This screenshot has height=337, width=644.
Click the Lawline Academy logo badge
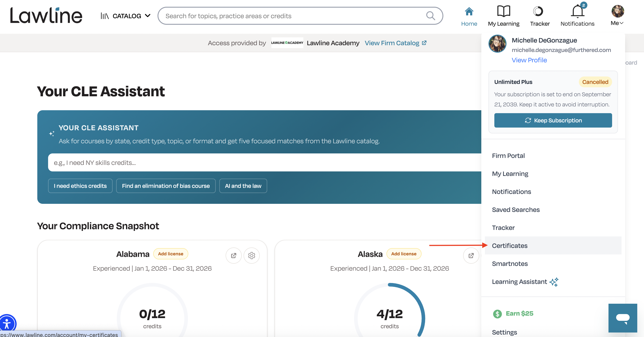[x=287, y=43]
